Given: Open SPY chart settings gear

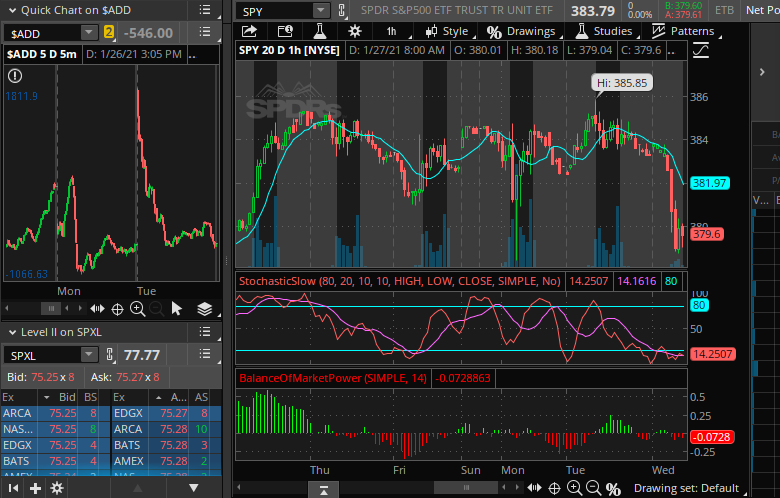Looking at the screenshot, I should (355, 31).
